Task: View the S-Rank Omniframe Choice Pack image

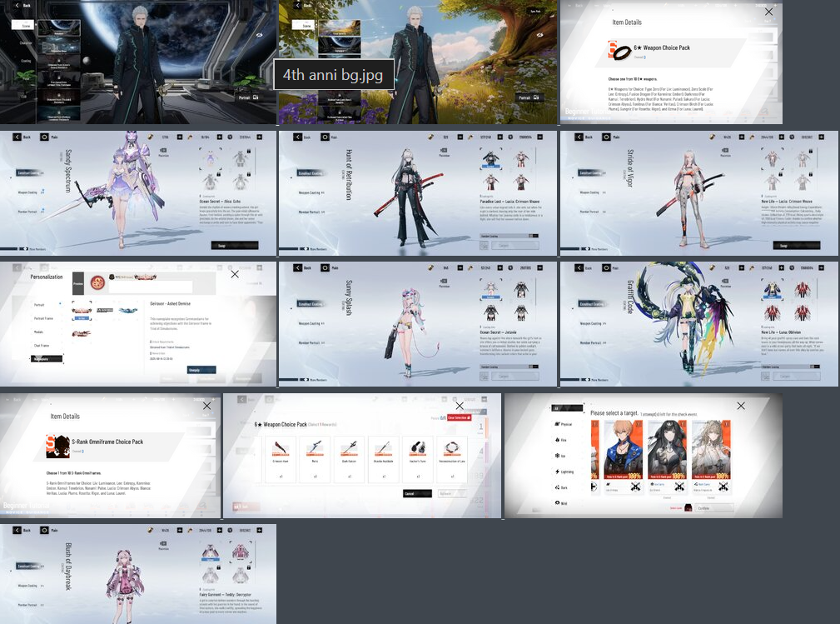Action: coord(111,456)
